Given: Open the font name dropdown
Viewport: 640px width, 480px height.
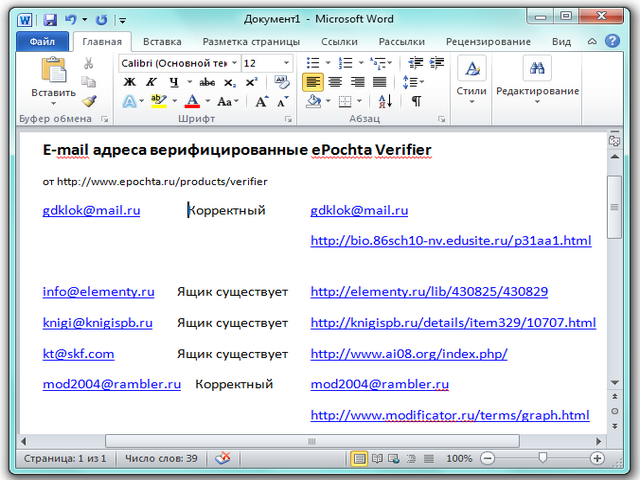Looking at the screenshot, I should click(x=234, y=63).
